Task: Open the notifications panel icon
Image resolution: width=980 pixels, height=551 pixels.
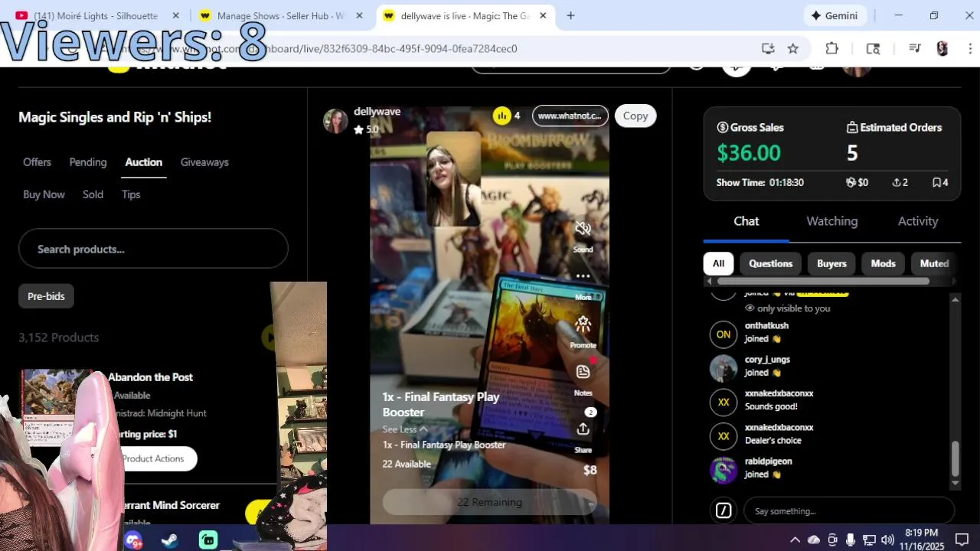Action: coord(962,540)
